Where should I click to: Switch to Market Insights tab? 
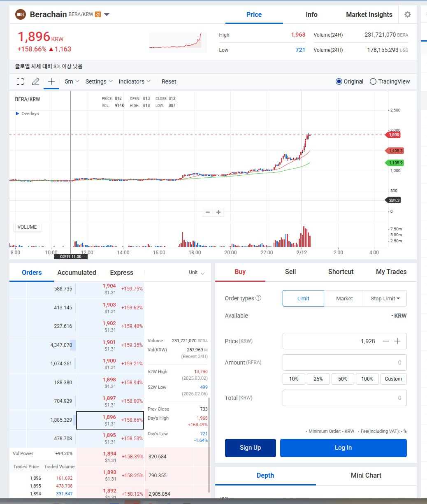point(369,14)
